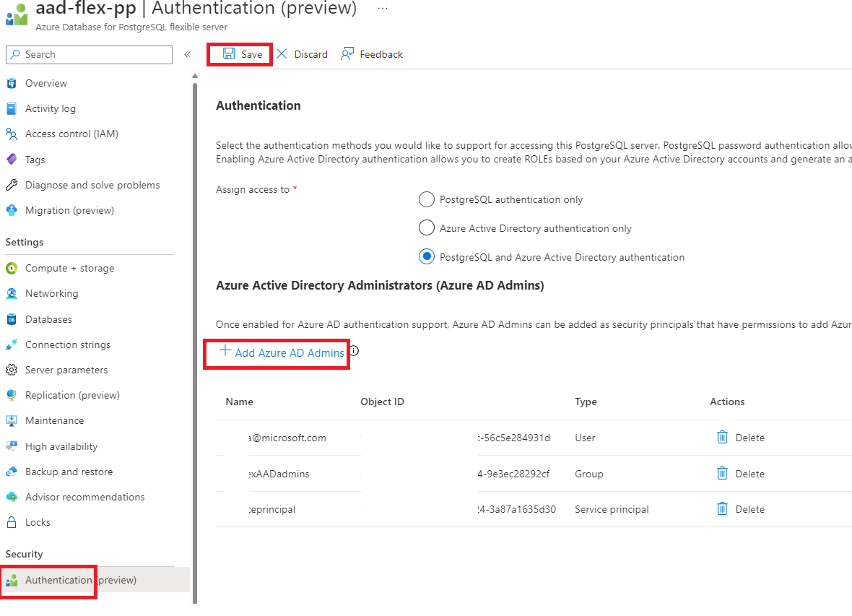
Task: Delete the Group admin entry
Action: pos(741,474)
